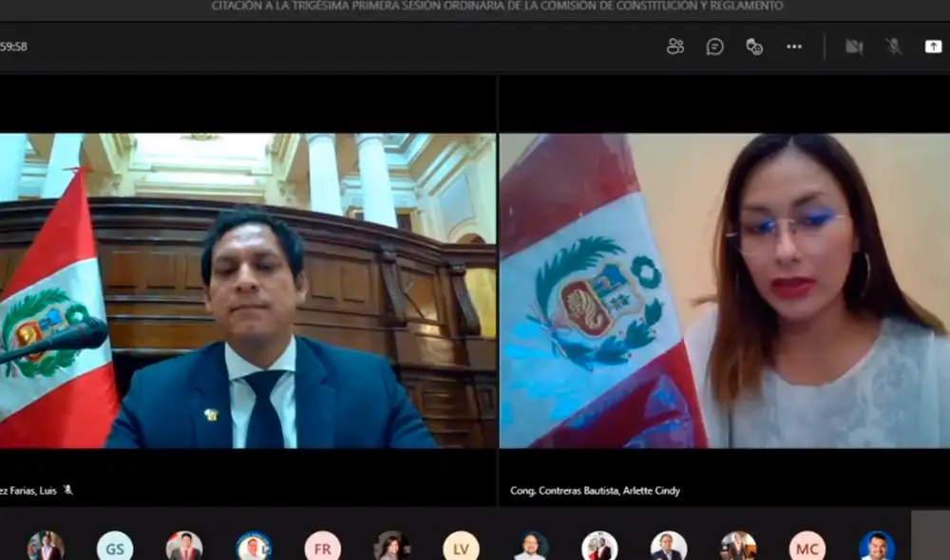Select the LV participant avatar
950x560 pixels.
(462, 546)
